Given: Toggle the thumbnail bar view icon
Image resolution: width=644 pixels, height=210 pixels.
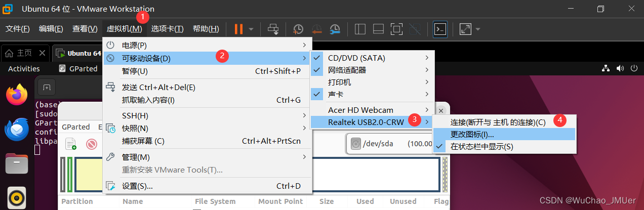Looking at the screenshot, I should [x=379, y=29].
